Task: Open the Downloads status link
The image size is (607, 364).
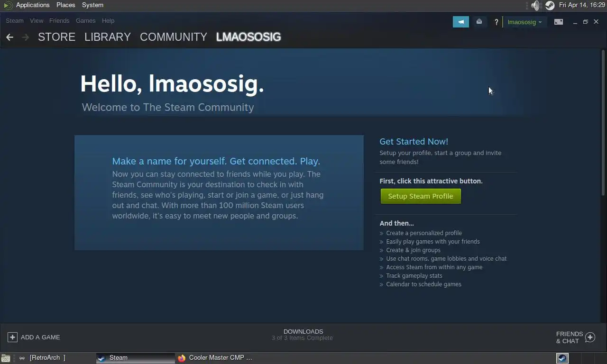Action: 303,335
